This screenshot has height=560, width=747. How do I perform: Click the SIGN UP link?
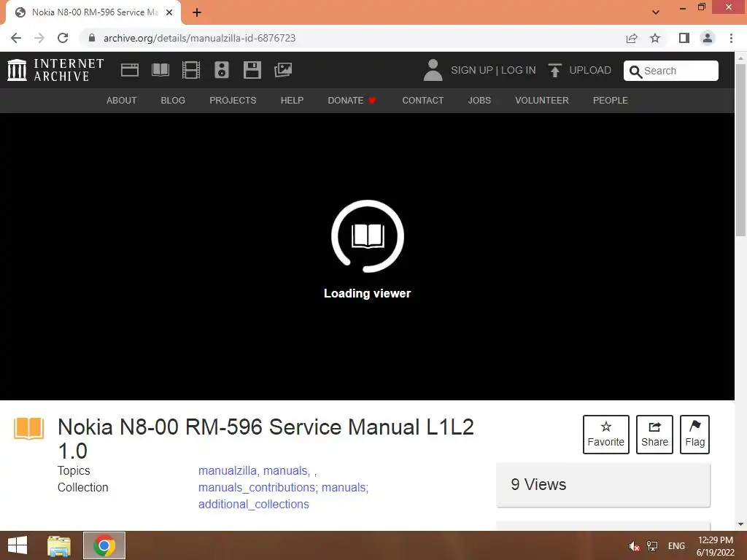click(x=472, y=71)
